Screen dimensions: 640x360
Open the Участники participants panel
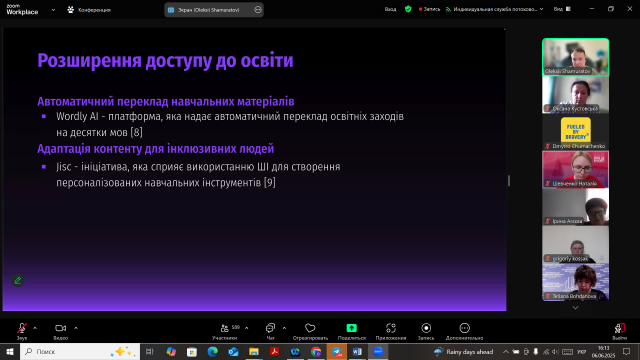(225, 331)
